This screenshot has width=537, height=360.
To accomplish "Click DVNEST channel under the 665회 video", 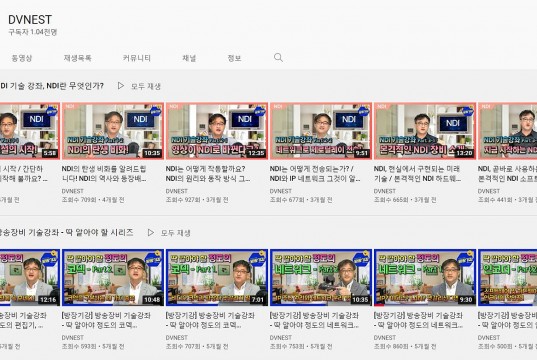I will (385, 191).
